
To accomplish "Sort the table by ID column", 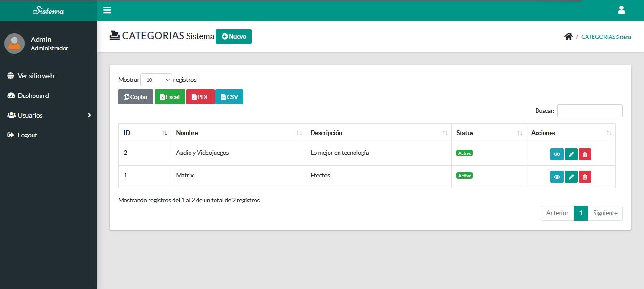I will (144, 133).
